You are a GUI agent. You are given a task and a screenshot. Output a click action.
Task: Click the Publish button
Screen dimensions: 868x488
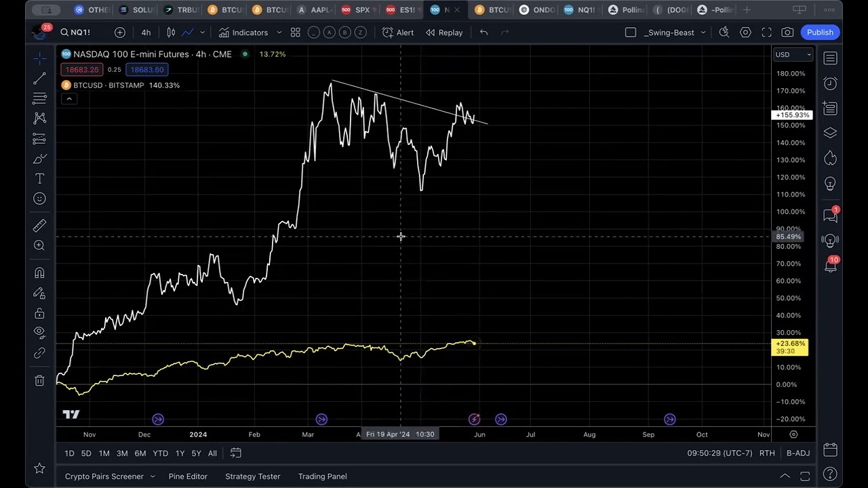tap(820, 33)
